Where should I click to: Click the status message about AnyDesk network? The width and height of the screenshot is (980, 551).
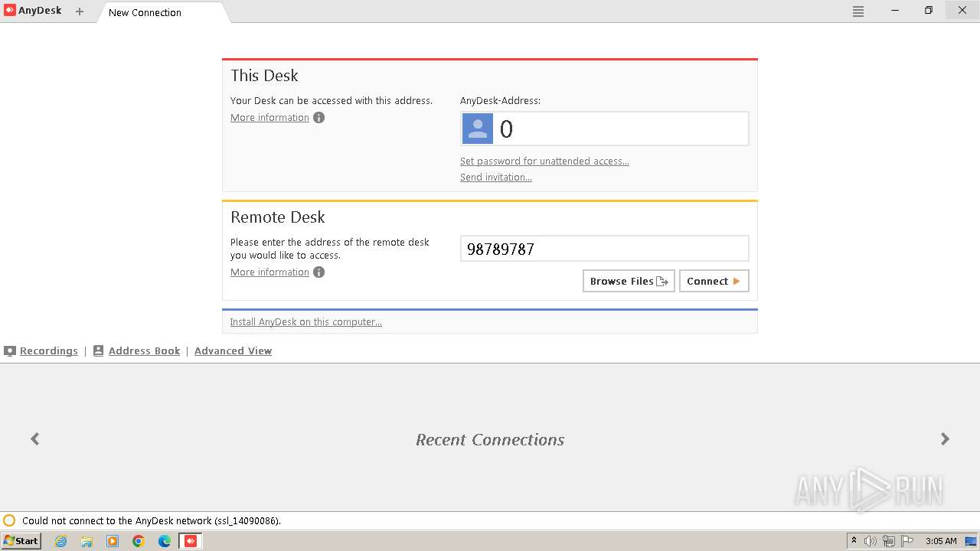(152, 521)
